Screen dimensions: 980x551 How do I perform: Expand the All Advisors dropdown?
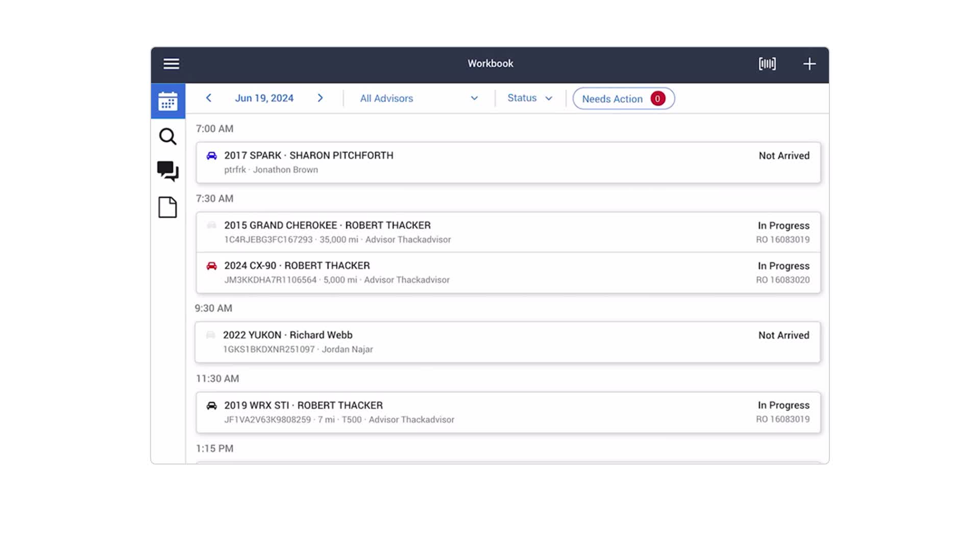pyautogui.click(x=419, y=98)
